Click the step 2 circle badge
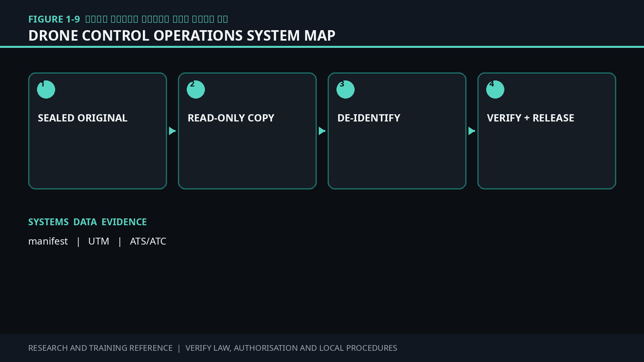Viewport: 644px width, 362px height. [196, 89]
